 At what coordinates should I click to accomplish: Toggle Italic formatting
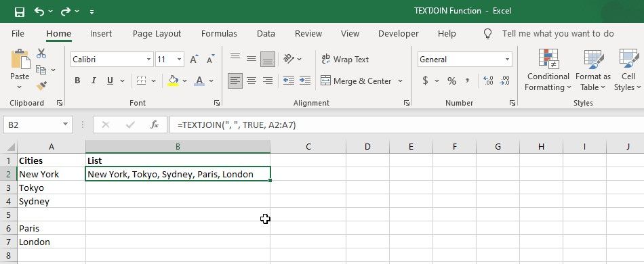[x=94, y=81]
